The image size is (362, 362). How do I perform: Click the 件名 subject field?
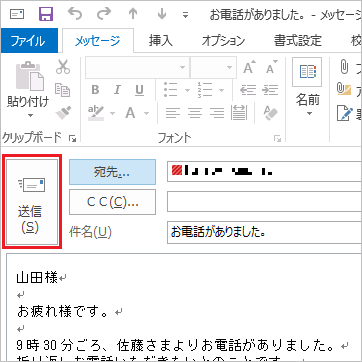click(264, 232)
